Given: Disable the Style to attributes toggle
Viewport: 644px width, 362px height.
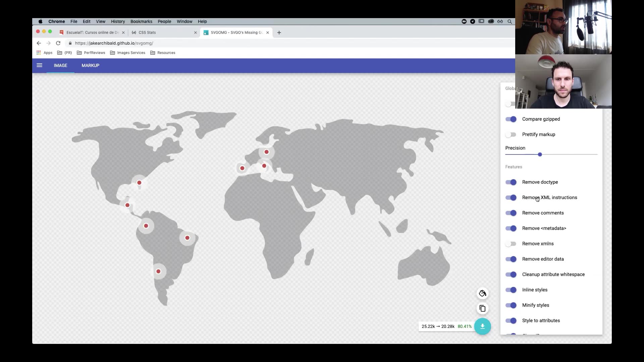Looking at the screenshot, I should coord(511,320).
